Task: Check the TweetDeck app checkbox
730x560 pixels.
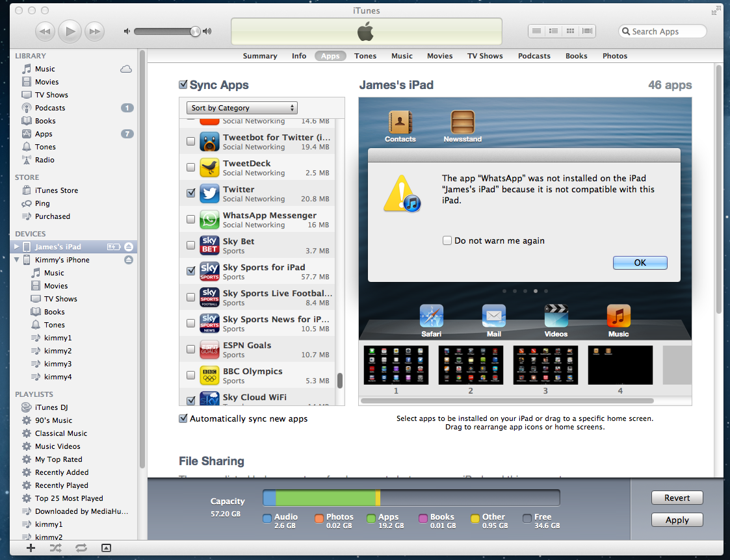Action: pos(191,167)
